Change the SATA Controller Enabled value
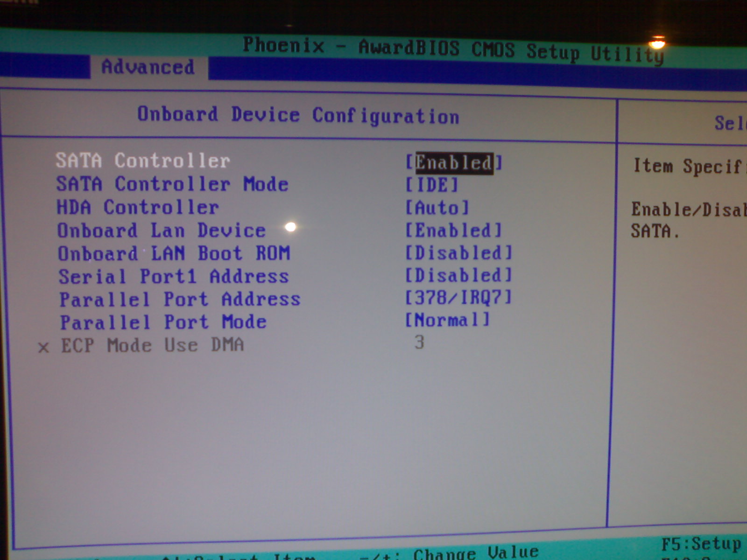Image resolution: width=747 pixels, height=560 pixels. [x=454, y=162]
